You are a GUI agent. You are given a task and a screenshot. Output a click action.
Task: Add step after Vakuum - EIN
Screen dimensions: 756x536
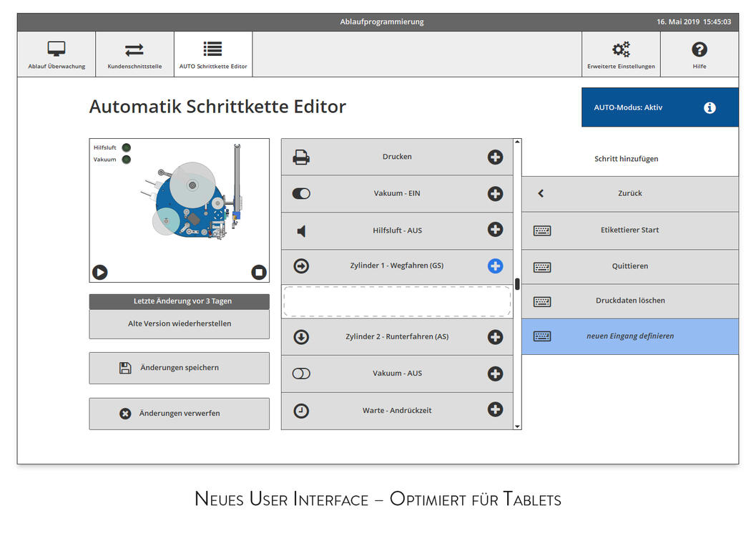click(x=495, y=194)
